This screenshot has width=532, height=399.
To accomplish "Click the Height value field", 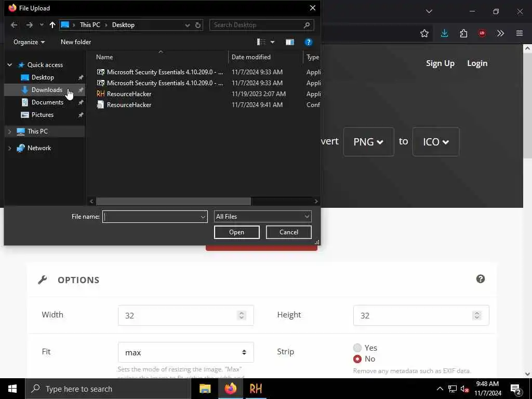I will point(421,315).
